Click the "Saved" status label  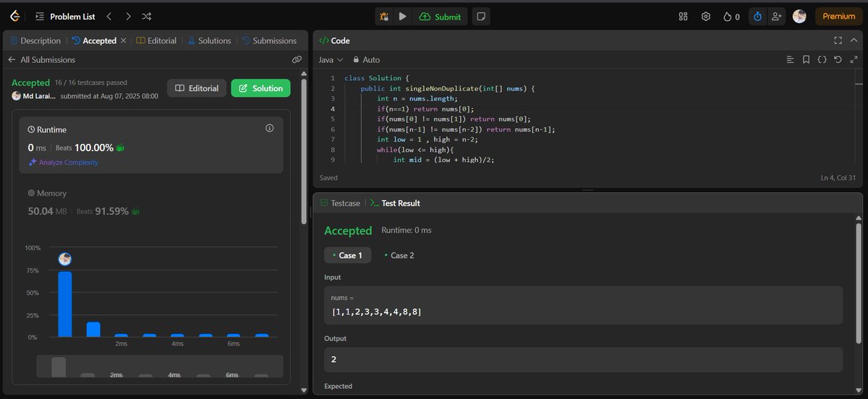[328, 177]
